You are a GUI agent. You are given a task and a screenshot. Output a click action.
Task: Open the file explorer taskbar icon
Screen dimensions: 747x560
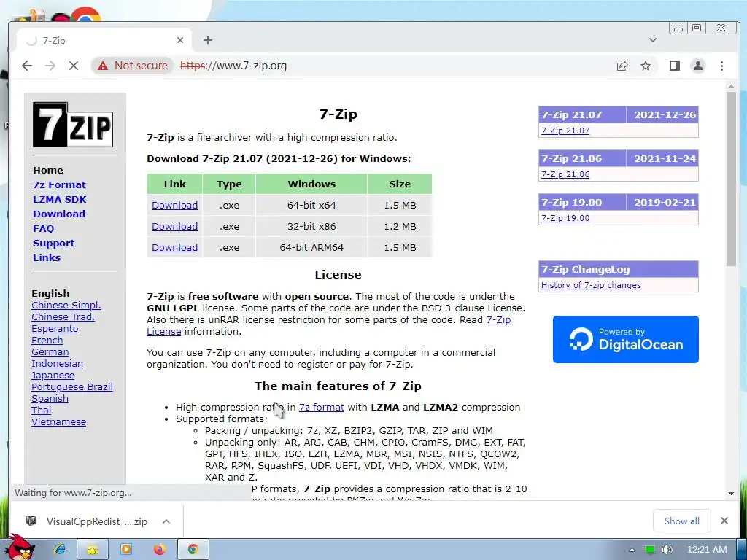(93, 550)
